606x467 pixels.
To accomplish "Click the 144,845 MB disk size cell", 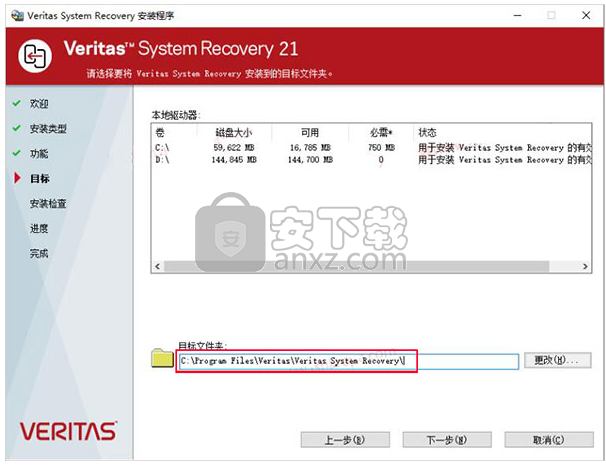I will click(234, 160).
